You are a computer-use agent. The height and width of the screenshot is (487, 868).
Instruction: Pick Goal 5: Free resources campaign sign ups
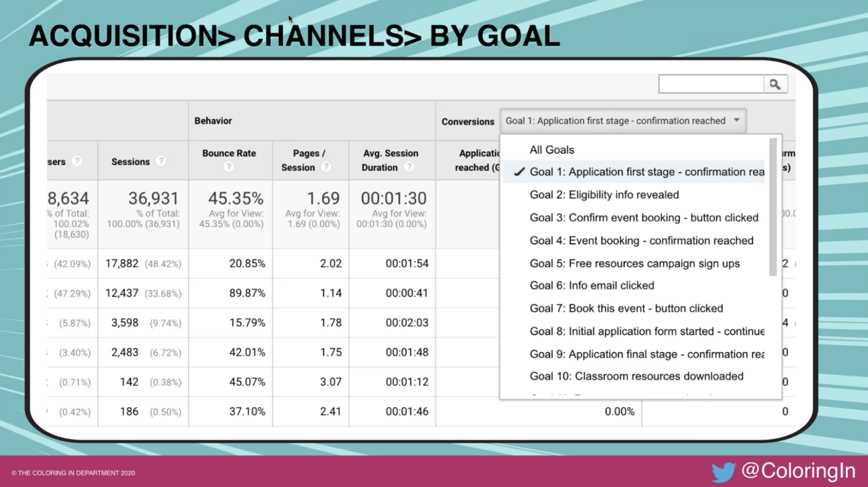[635, 263]
